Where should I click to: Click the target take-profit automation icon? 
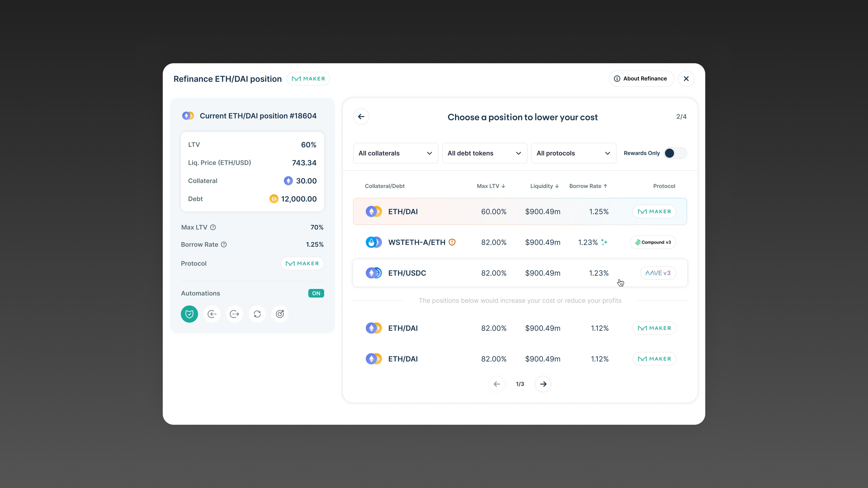click(x=280, y=314)
